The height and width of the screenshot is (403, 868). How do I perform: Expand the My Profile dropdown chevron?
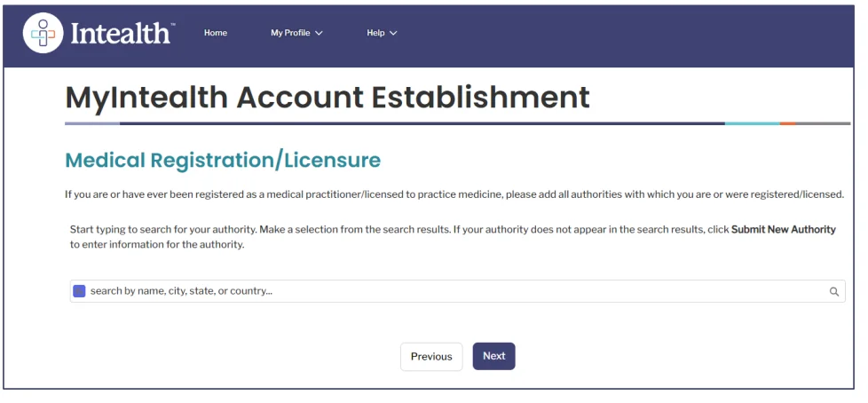pyautogui.click(x=320, y=34)
